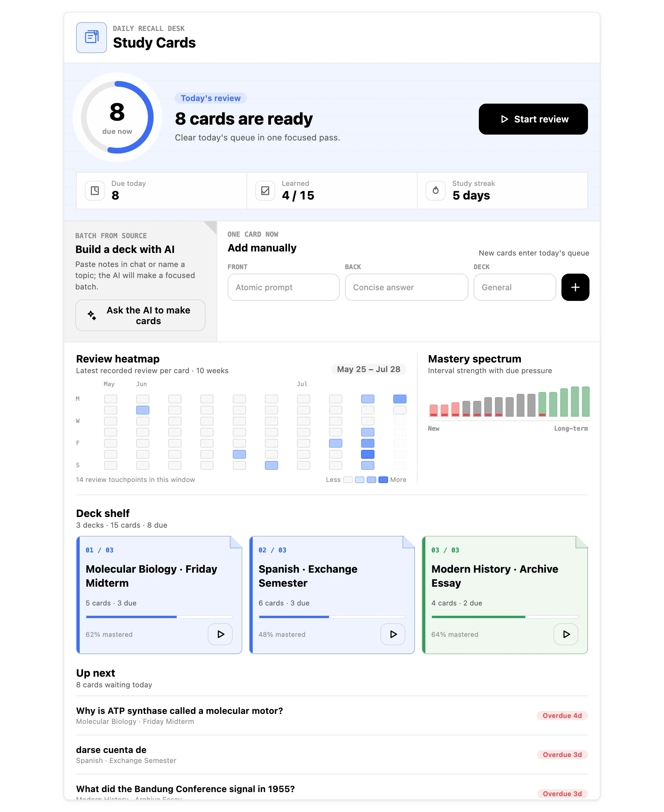Click the 'Review heatmap' heading
The height and width of the screenshot is (812, 664).
tap(118, 358)
